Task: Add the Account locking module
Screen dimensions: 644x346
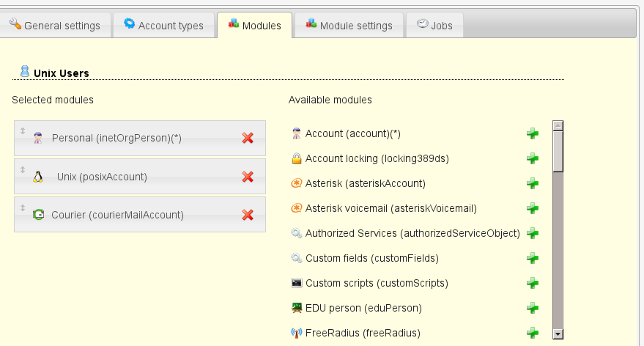Action: (533, 158)
